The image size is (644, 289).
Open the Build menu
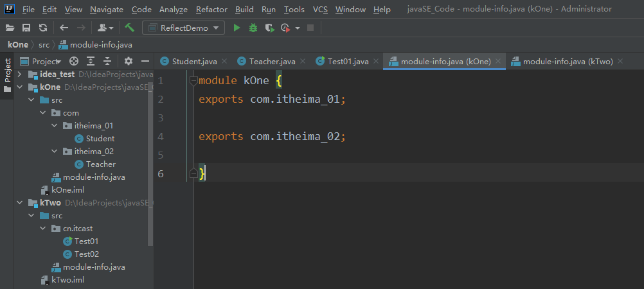click(244, 9)
